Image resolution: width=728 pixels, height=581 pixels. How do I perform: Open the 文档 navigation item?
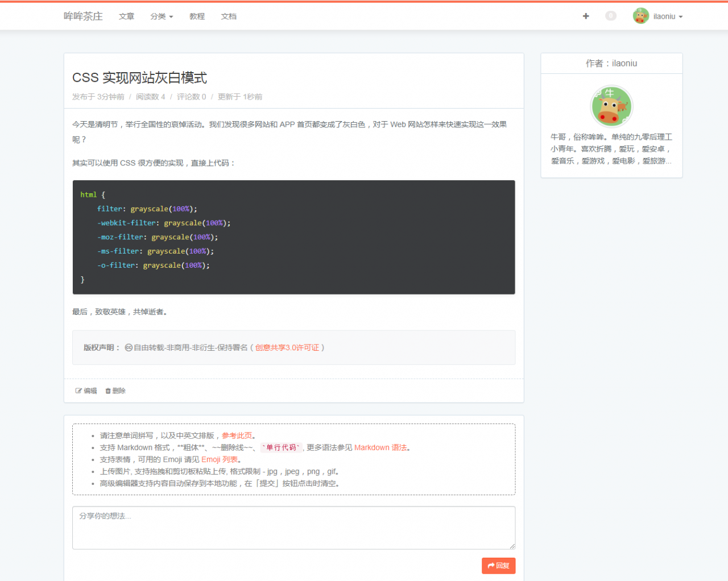[229, 16]
